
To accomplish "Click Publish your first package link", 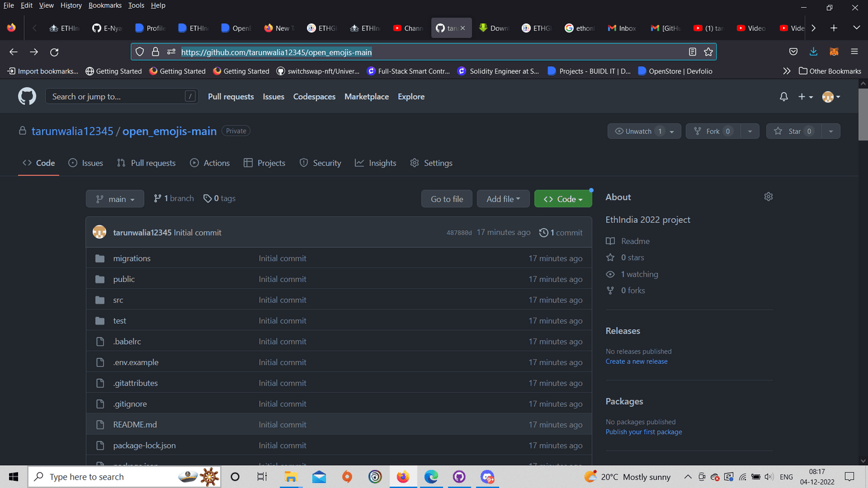I will tap(644, 432).
